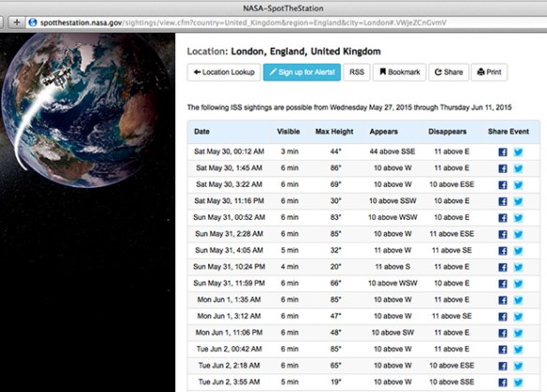Click the Earth and ISS image
The height and width of the screenshot is (392, 547).
(87, 110)
